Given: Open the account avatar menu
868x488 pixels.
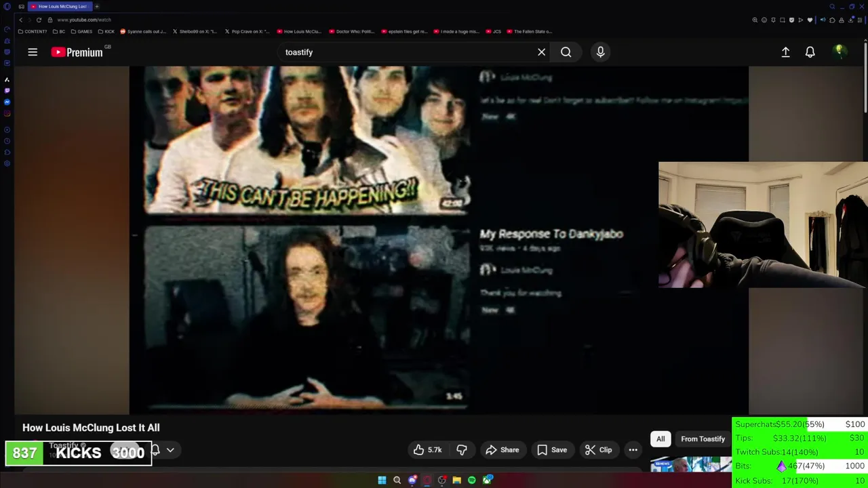Looking at the screenshot, I should tap(840, 52).
